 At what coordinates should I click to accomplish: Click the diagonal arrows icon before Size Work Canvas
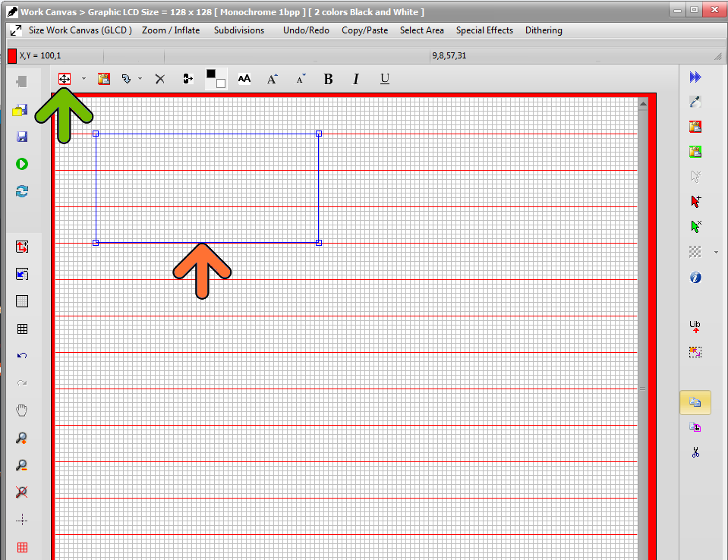coord(16,30)
